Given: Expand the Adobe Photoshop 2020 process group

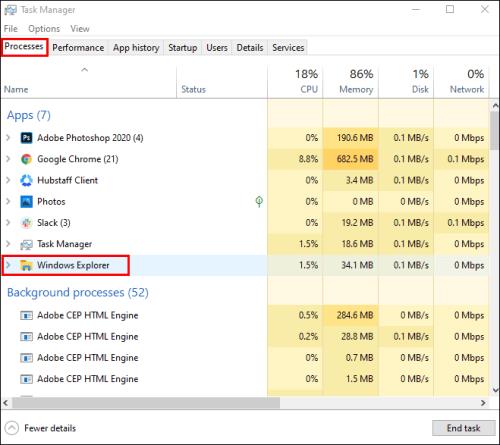Looking at the screenshot, I should click(8, 138).
